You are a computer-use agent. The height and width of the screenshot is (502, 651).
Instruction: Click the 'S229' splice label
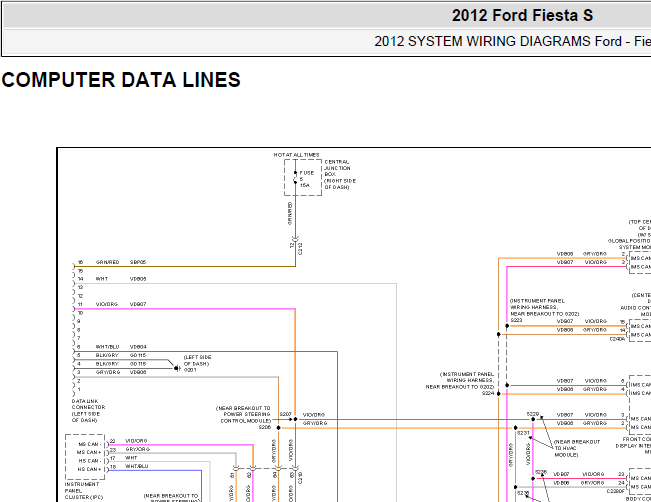click(533, 414)
